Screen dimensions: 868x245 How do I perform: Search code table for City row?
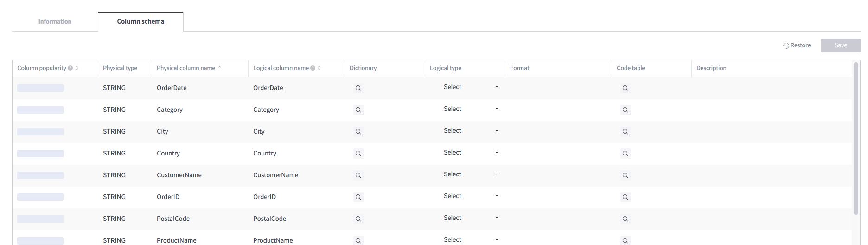(x=625, y=132)
